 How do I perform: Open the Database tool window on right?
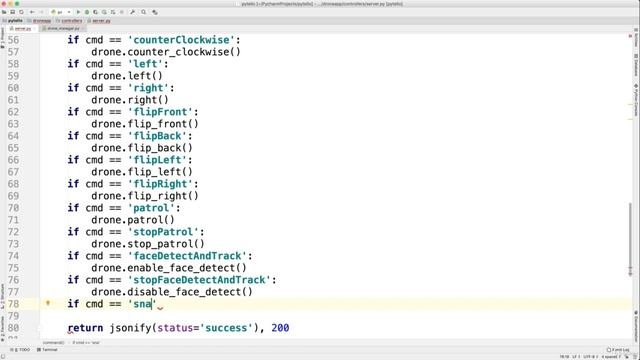[x=636, y=65]
